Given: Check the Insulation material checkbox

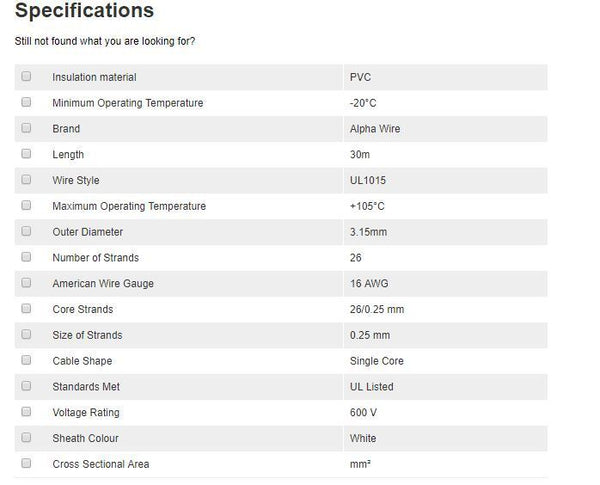Looking at the screenshot, I should [x=26, y=76].
